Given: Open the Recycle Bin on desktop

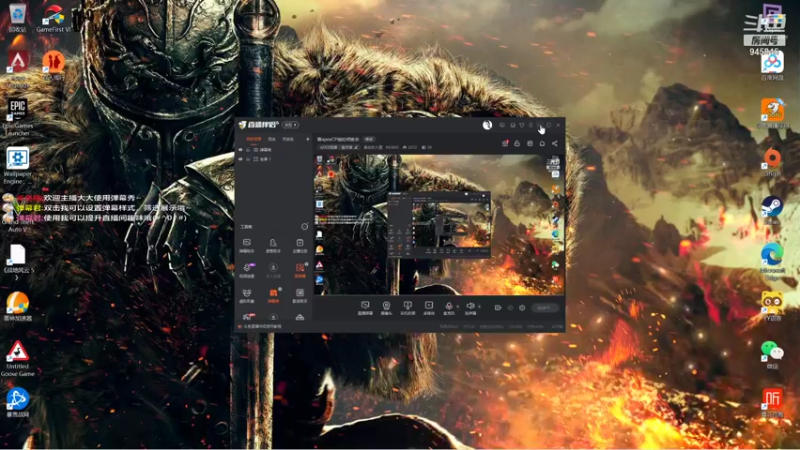Looking at the screenshot, I should tap(17, 17).
